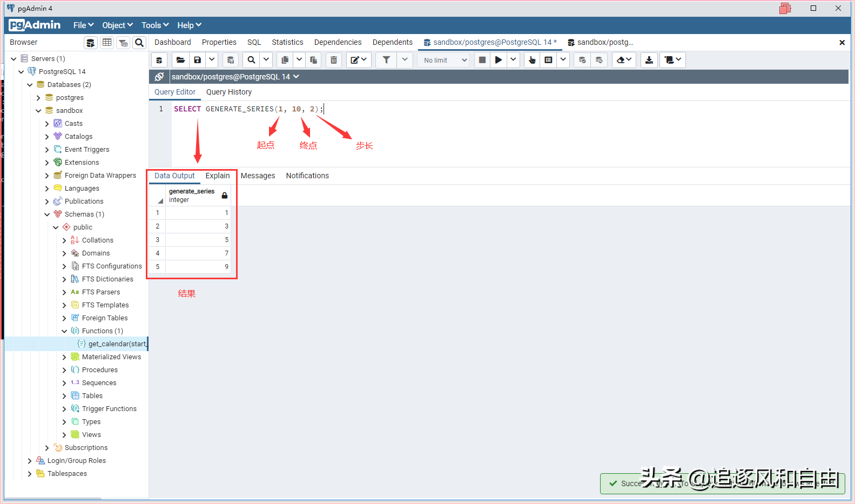Image resolution: width=855 pixels, height=504 pixels.
Task: Show the Explain results tab
Action: coord(218,176)
